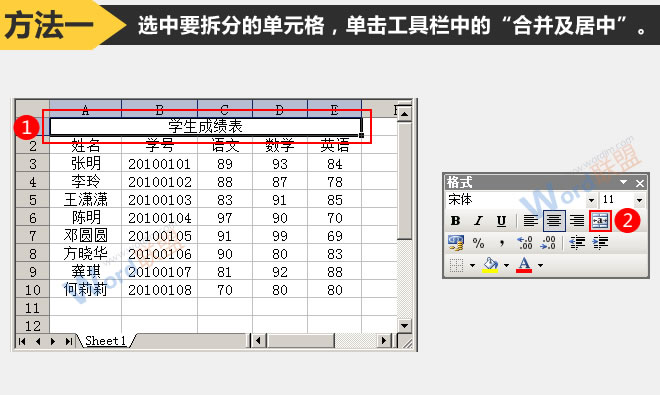The height and width of the screenshot is (395, 660).
Task: Select row 11 header
Action: click(x=33, y=308)
